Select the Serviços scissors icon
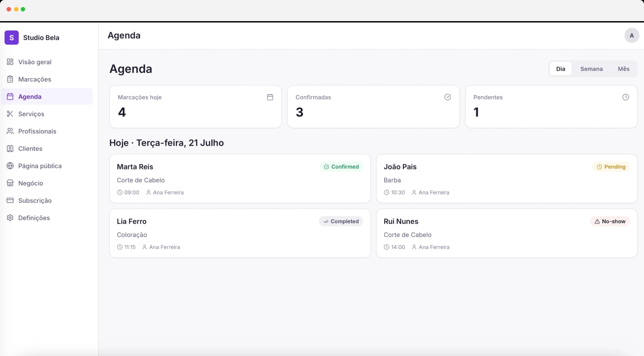The width and height of the screenshot is (644, 356). point(10,114)
